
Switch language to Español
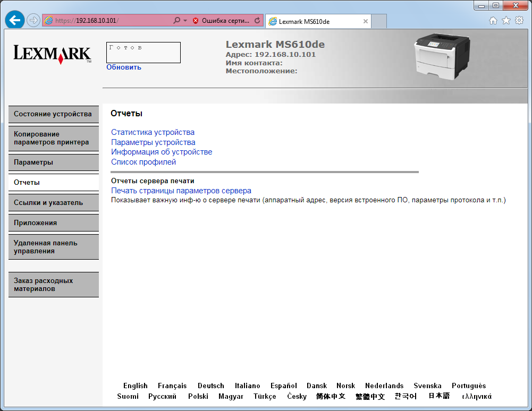(284, 386)
